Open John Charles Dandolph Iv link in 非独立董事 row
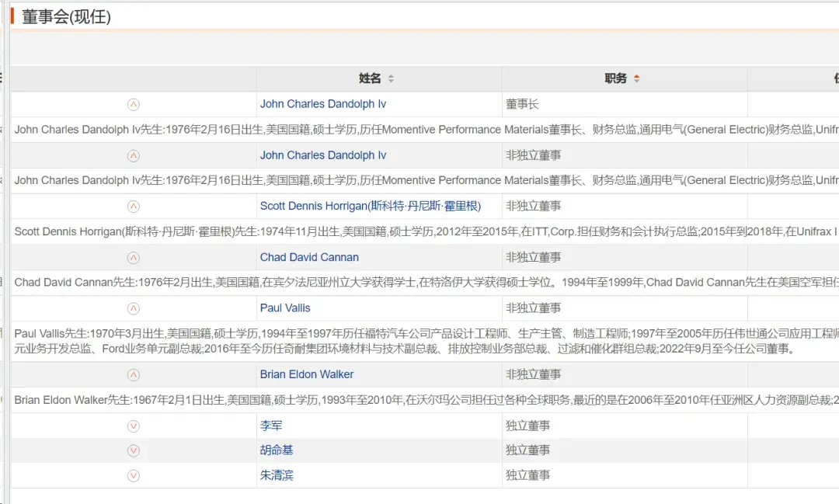 pyautogui.click(x=323, y=155)
